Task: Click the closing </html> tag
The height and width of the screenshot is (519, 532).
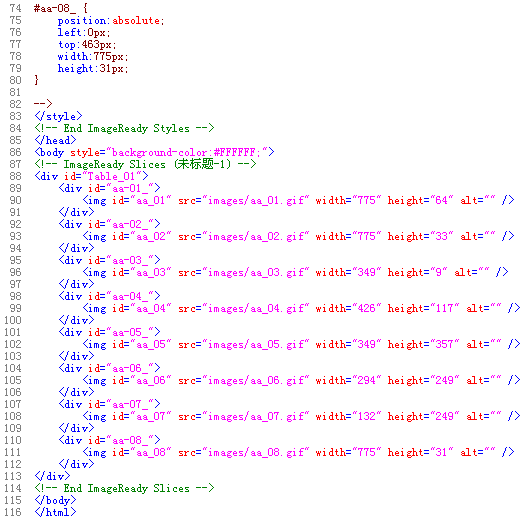Action: (x=55, y=512)
